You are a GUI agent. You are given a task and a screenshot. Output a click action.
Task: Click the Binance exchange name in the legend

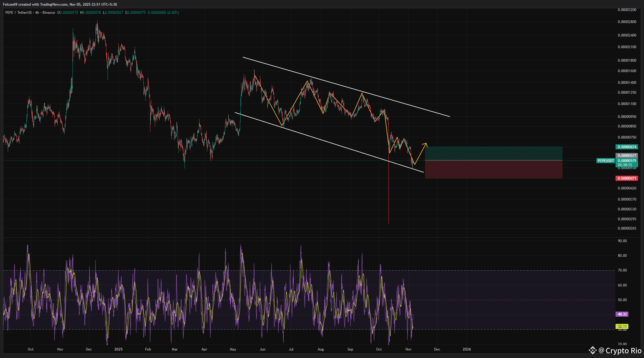[49, 13]
